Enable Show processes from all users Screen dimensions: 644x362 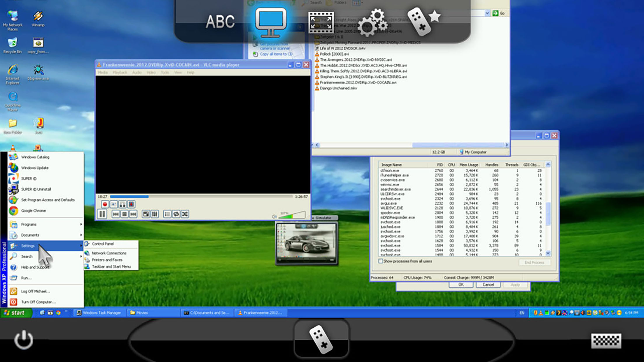pos(380,261)
